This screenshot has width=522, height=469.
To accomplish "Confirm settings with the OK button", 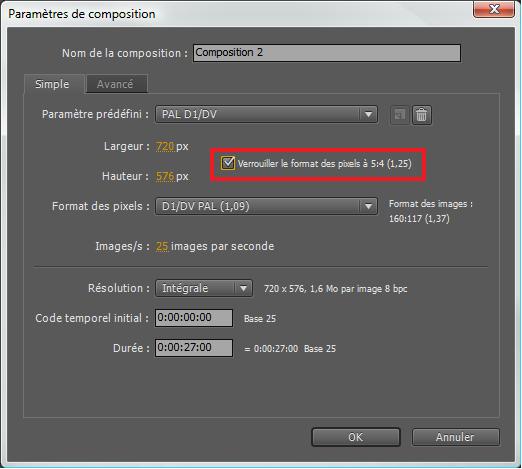I will (x=356, y=437).
